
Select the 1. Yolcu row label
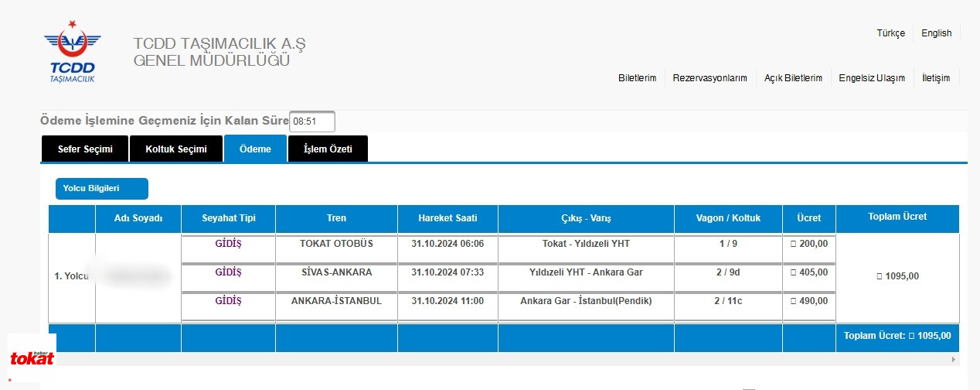73,276
